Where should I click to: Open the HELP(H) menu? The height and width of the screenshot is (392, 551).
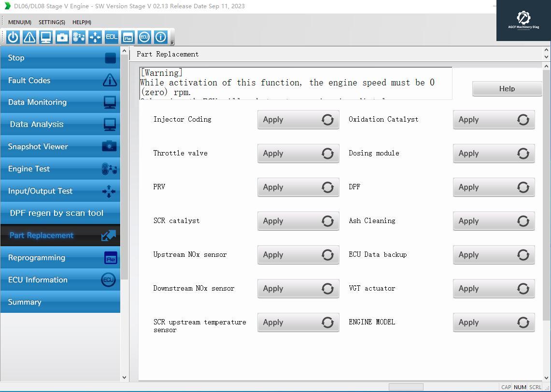82,22
